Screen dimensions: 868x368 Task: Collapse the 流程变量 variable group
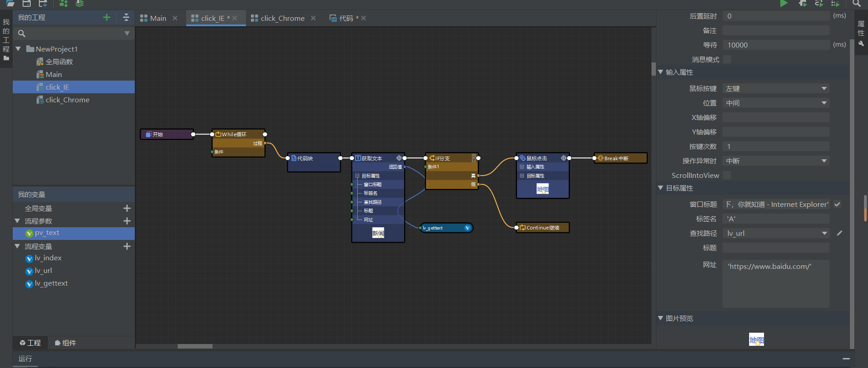pyautogui.click(x=17, y=246)
